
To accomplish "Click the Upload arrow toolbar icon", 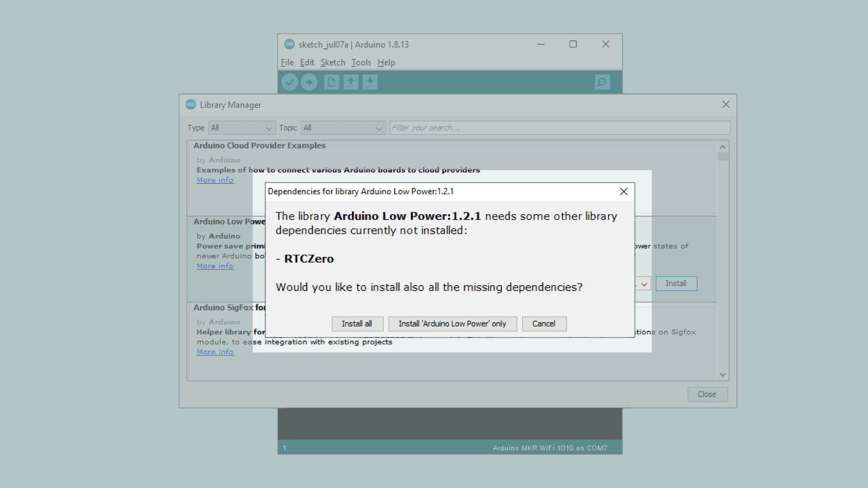I will (309, 82).
